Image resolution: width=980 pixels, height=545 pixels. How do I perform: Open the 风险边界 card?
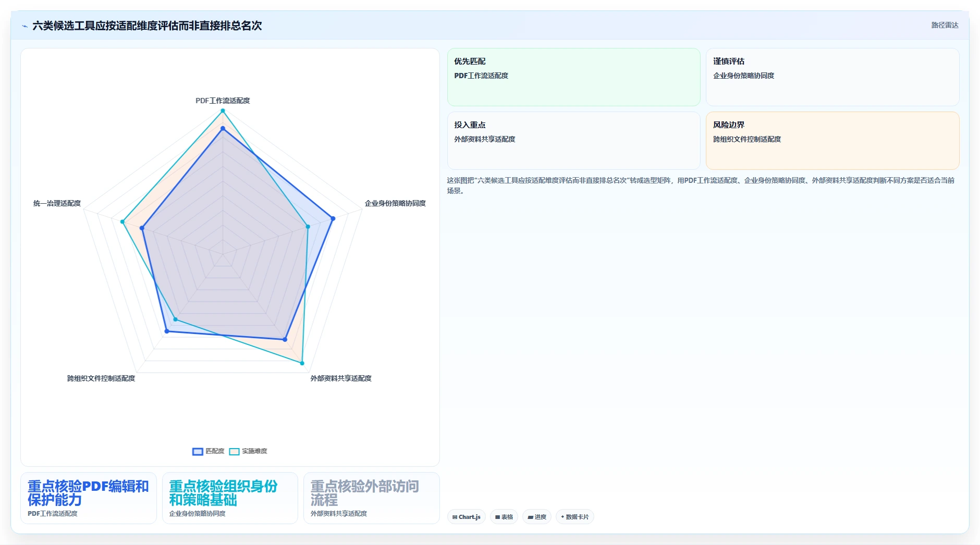click(x=832, y=141)
